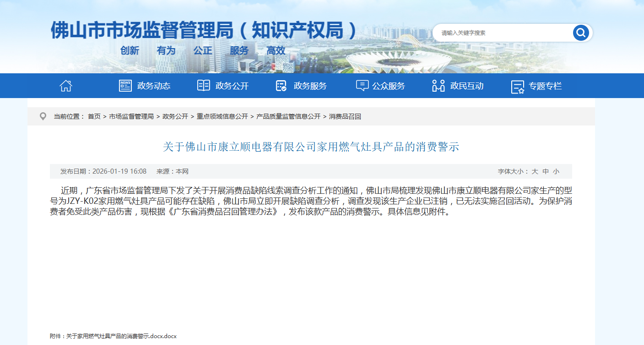Set font size to 大
Image resolution: width=644 pixels, height=345 pixels.
point(535,171)
